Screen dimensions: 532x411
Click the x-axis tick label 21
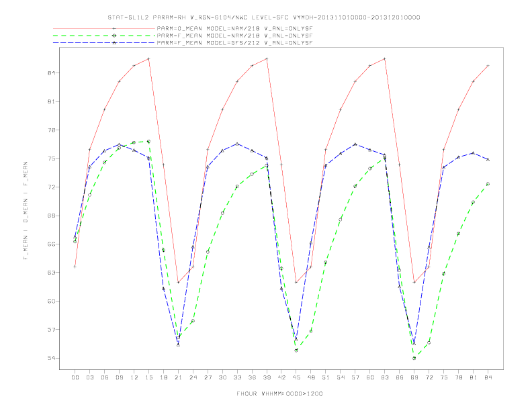click(x=178, y=377)
